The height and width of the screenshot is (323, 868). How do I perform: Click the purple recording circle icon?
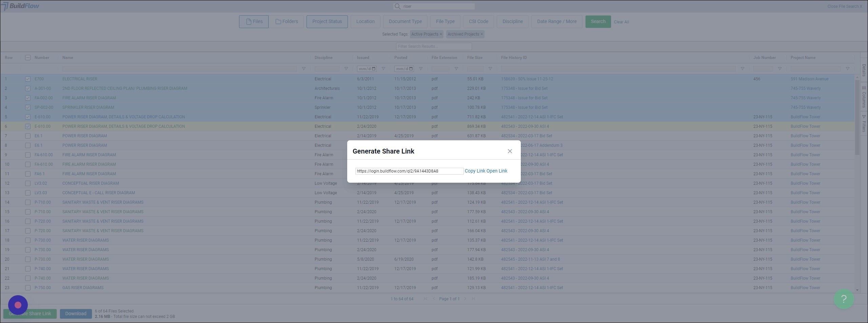18,305
